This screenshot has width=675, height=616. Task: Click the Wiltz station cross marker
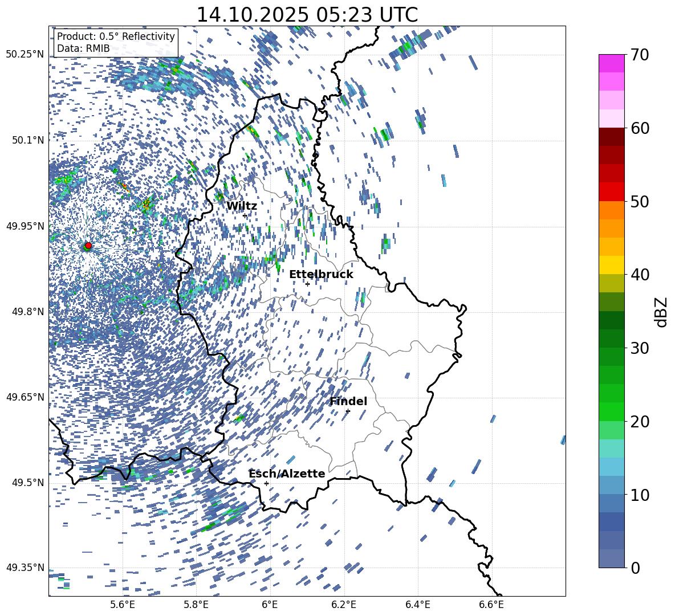click(245, 215)
